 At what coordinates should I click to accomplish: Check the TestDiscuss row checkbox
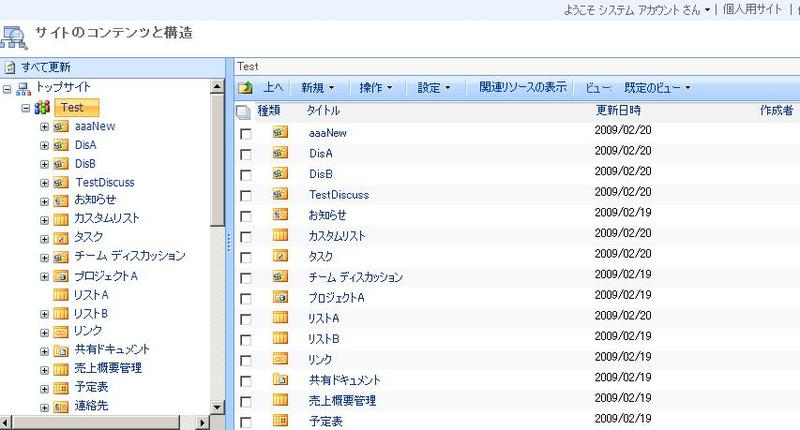pyautogui.click(x=245, y=195)
